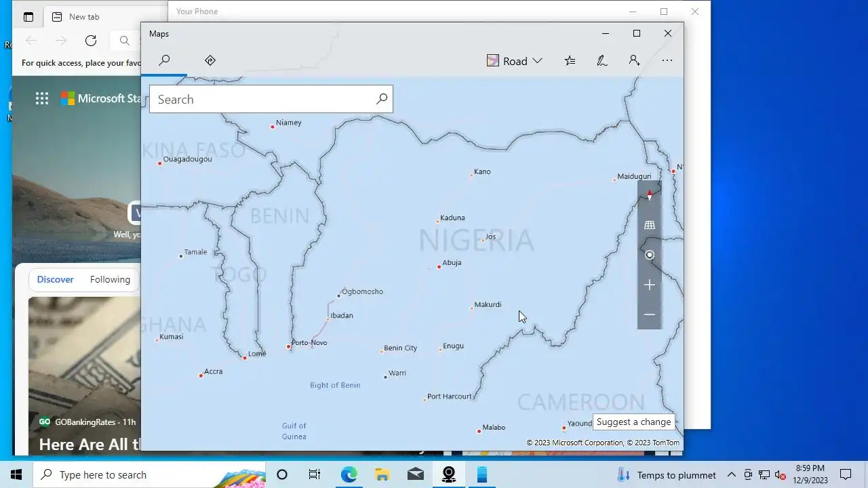This screenshot has height=488, width=868.
Task: Select Warri city label
Action: [397, 373]
